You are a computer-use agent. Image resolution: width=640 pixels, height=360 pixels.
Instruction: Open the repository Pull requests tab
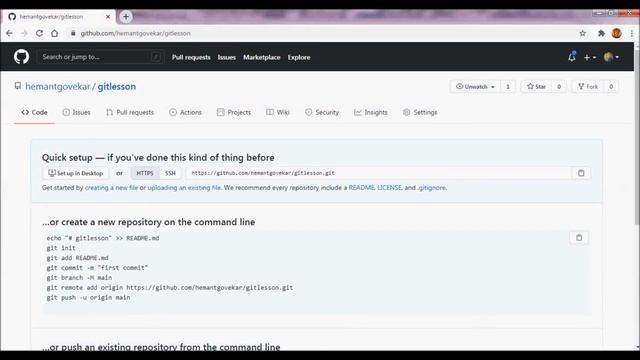pos(130,112)
